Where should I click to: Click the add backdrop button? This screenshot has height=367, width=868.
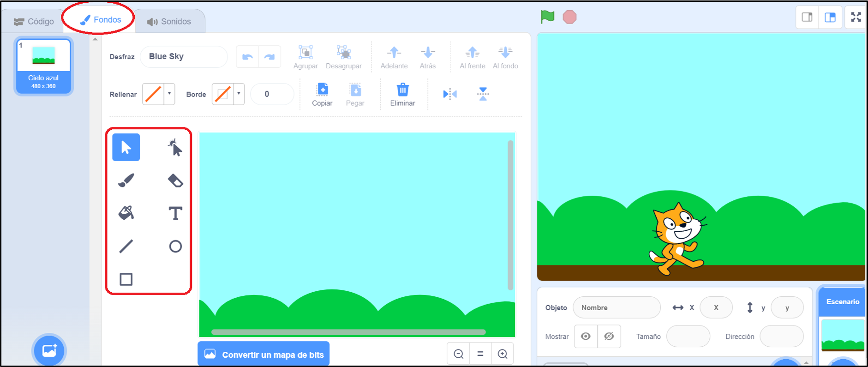coord(49,350)
